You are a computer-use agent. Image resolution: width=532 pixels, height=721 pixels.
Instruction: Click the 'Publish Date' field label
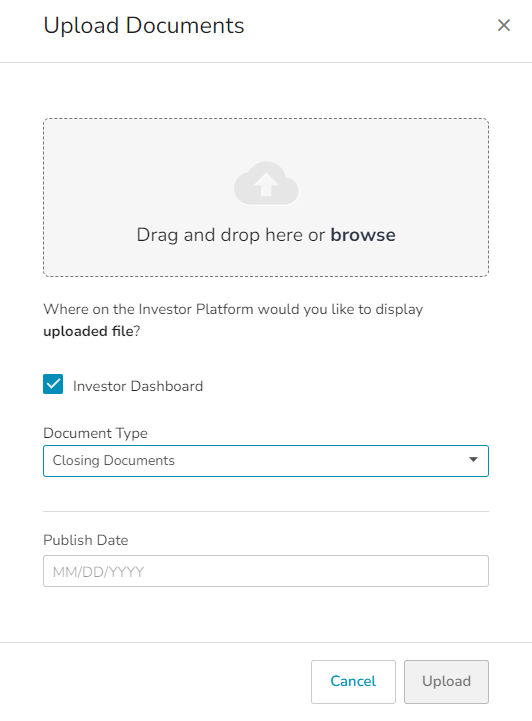tap(86, 540)
